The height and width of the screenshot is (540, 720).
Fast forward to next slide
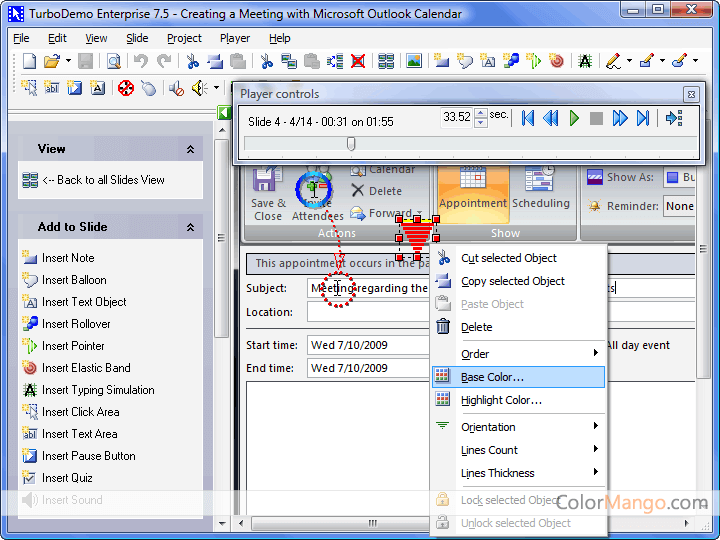click(620, 118)
